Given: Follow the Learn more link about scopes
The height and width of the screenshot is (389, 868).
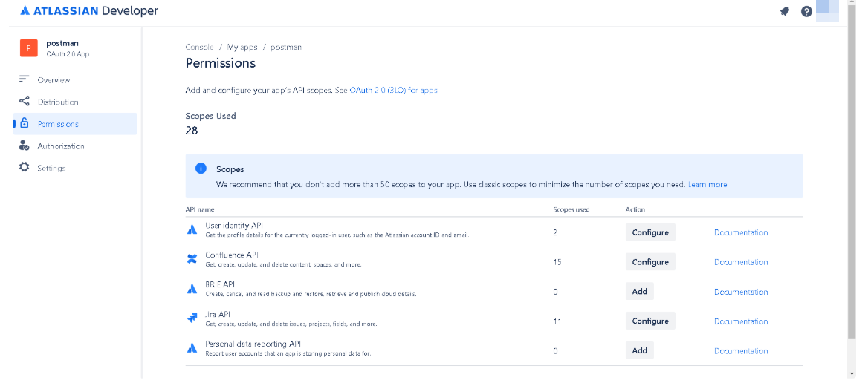Looking at the screenshot, I should tap(707, 184).
